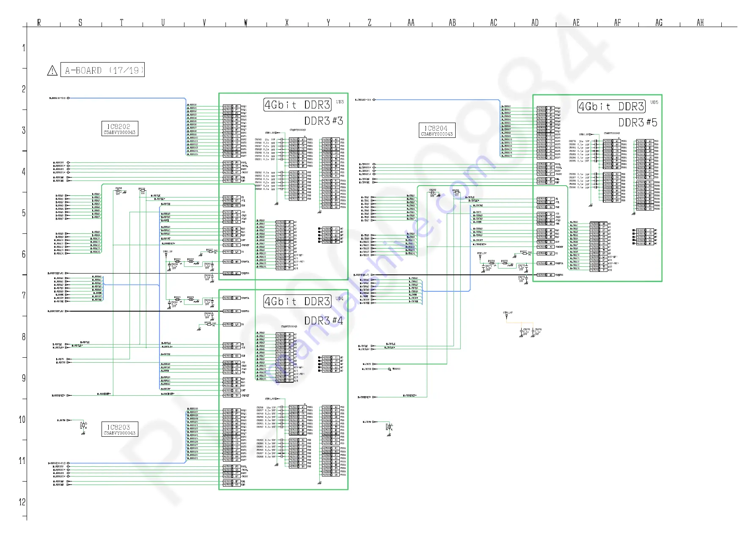Viewport: 756px width, 534px height.
Task: Click row grid marker 7
Action: (24, 296)
